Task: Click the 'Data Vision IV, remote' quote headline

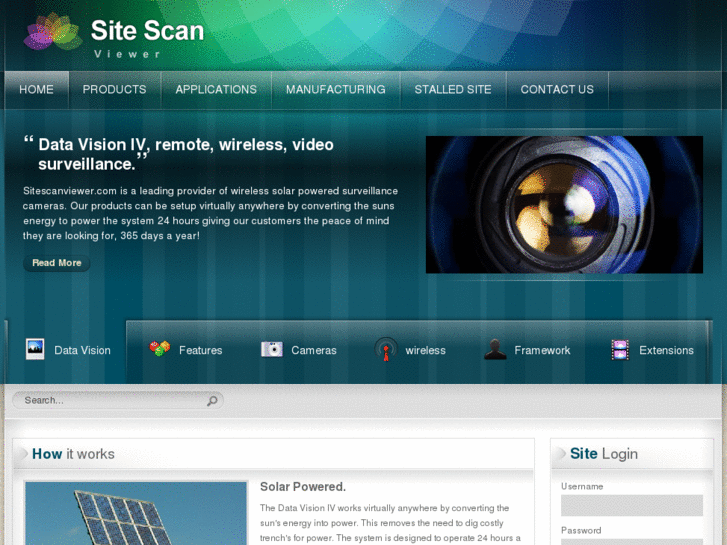Action: click(186, 154)
